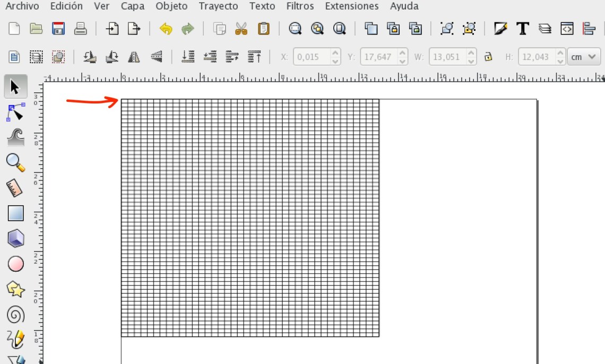Viewport: 605px width, 364px height.
Task: Open the Filtros menu
Action: pos(300,6)
